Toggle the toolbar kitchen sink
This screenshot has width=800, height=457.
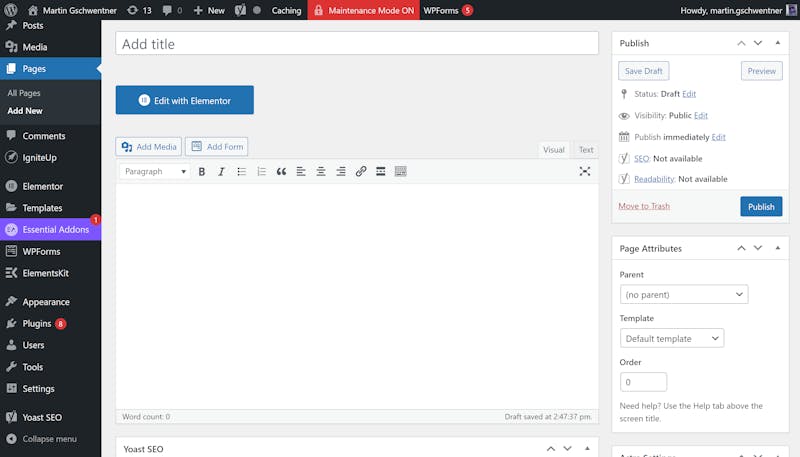[x=401, y=171]
